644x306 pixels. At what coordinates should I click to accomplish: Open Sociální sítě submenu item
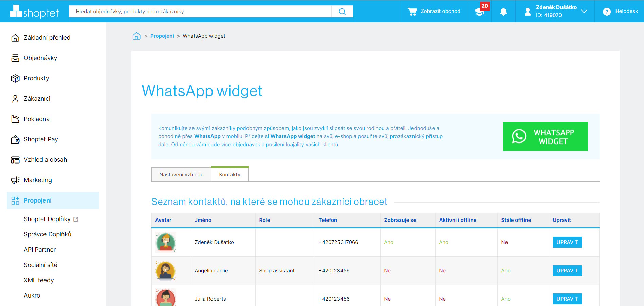(40, 265)
